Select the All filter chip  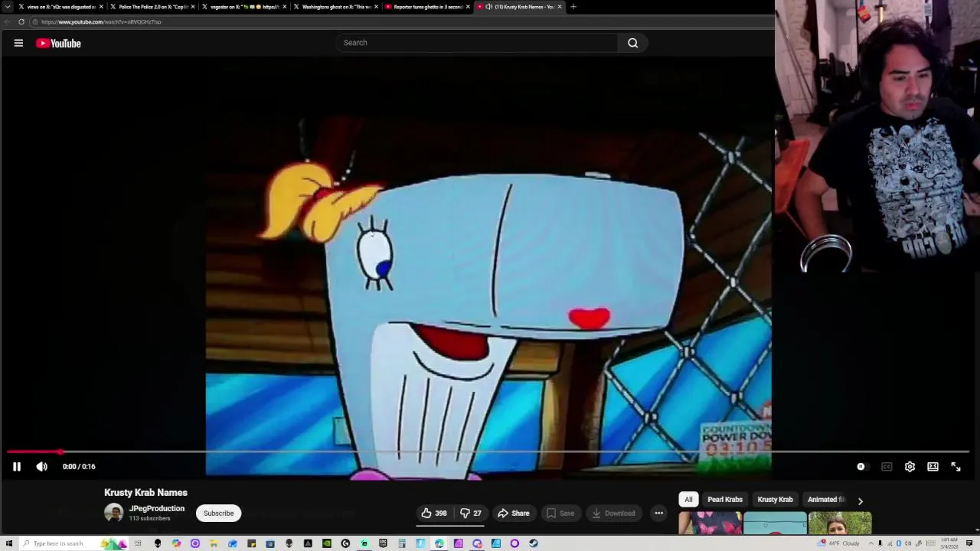tap(688, 500)
